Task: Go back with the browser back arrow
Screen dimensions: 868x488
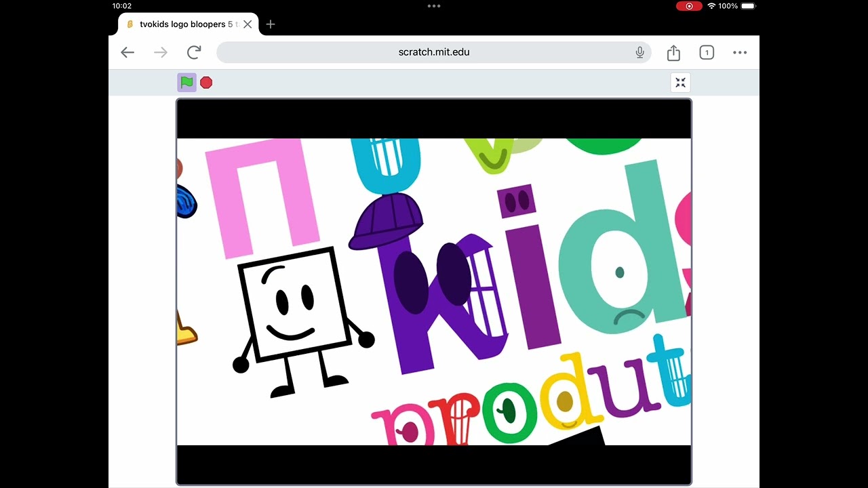Action: 127,52
